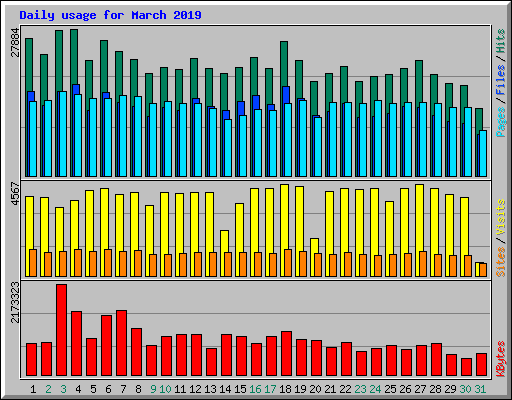512x400 pixels.
Task: Click the 2173323 KBytes axis value
Action: pos(15,302)
